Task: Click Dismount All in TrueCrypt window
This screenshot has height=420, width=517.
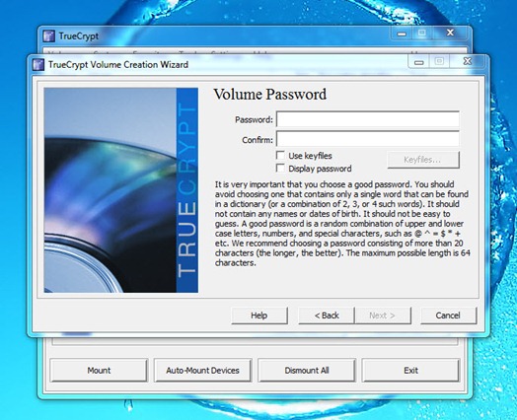Action: pyautogui.click(x=307, y=371)
